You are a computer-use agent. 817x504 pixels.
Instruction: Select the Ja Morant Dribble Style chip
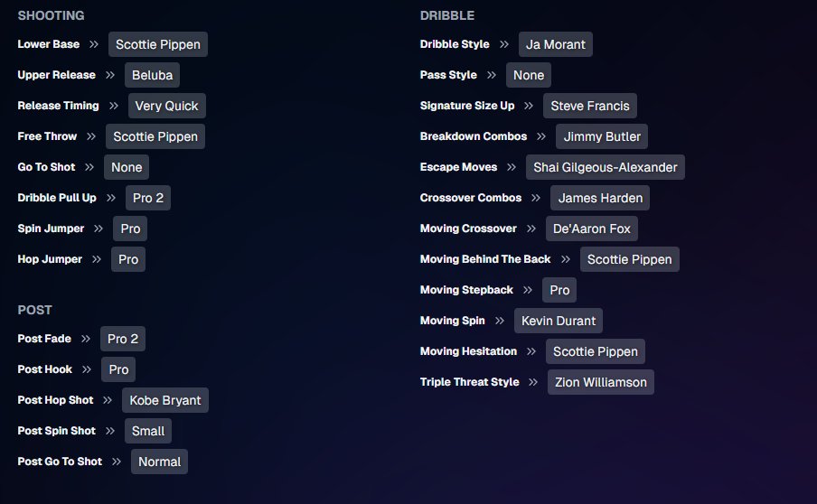(556, 44)
